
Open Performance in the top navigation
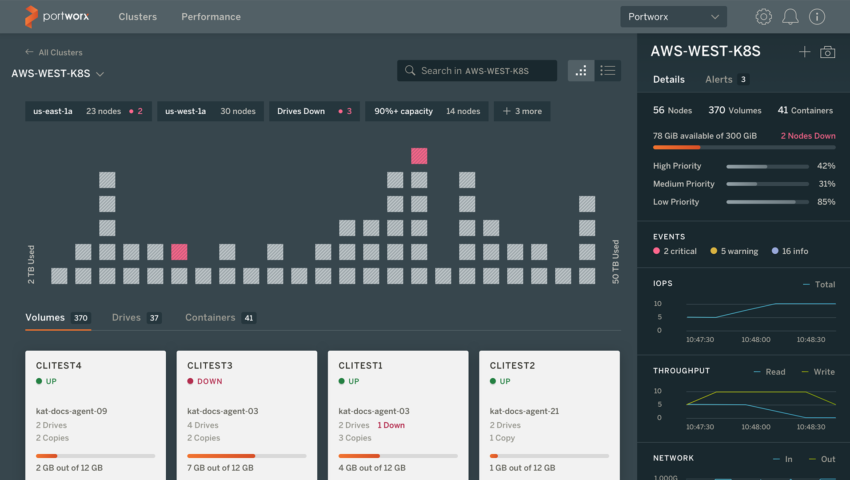210,17
